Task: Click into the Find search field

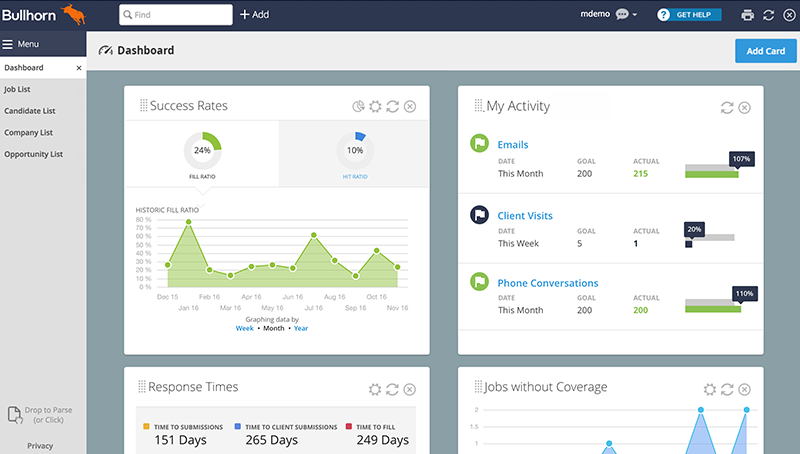Action: pyautogui.click(x=176, y=15)
